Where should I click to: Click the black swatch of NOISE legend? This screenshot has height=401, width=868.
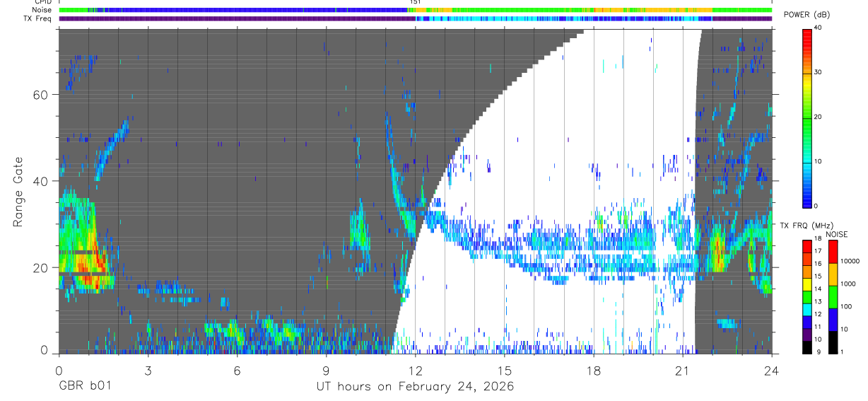click(833, 342)
